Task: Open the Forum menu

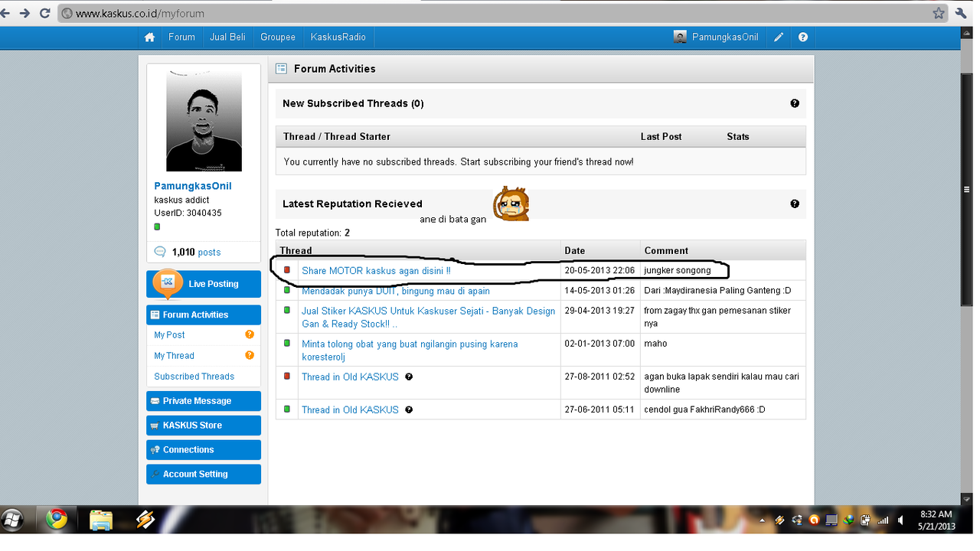Action: pyautogui.click(x=181, y=37)
